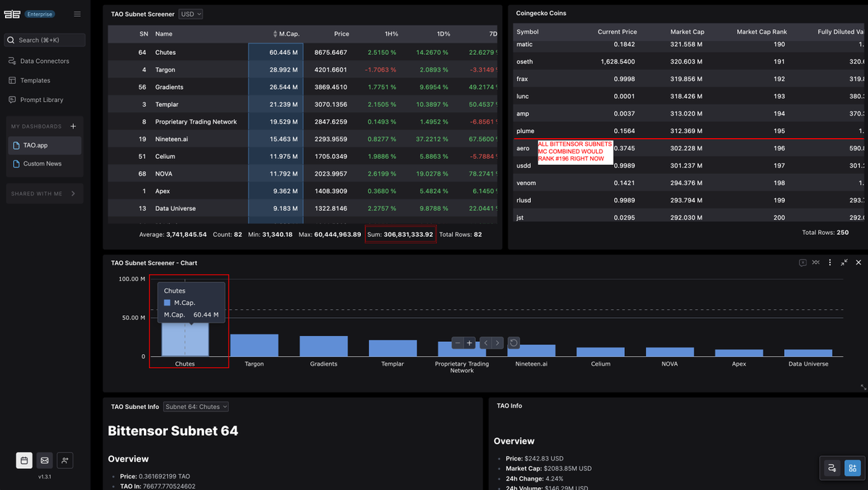
Task: Click the Chutes bar in the chart
Action: click(x=184, y=339)
